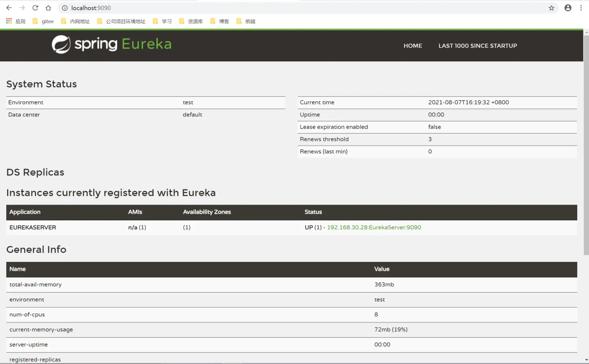
Task: Click the Data center label
Action: pyautogui.click(x=24, y=115)
